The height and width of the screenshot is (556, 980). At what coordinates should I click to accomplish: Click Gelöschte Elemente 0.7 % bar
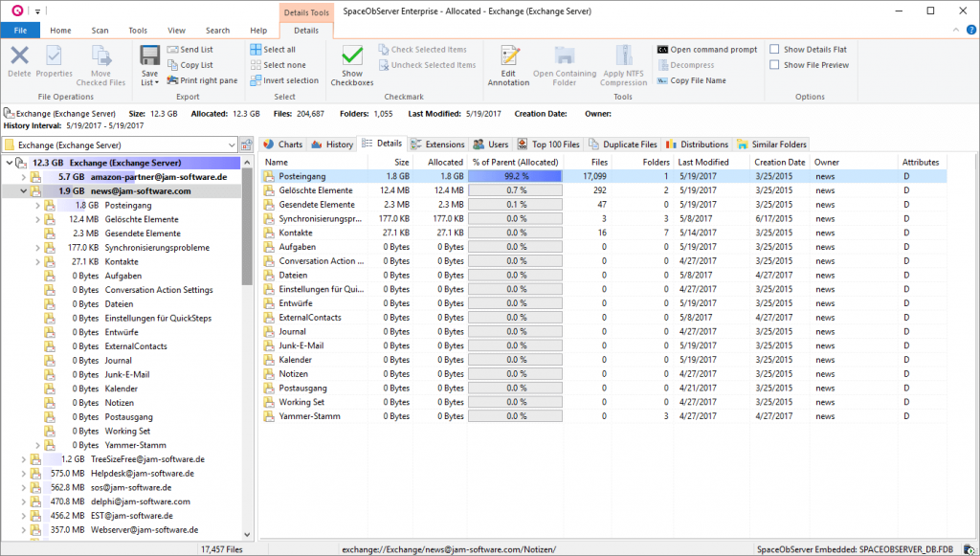516,190
